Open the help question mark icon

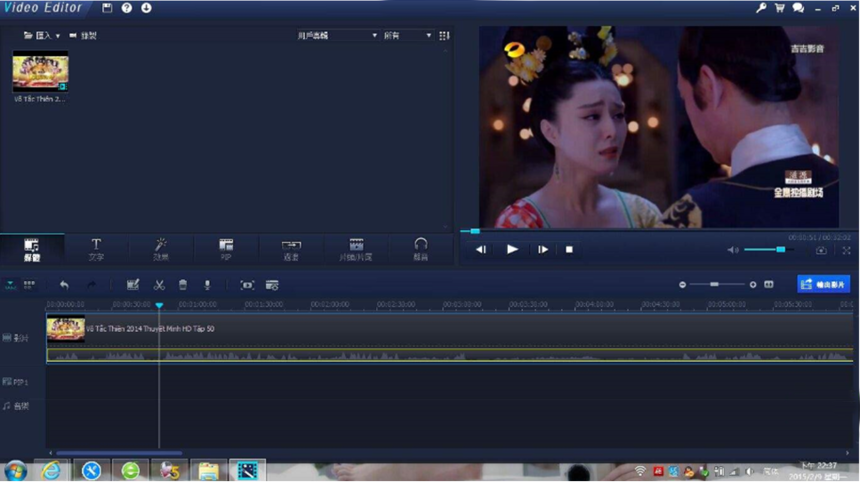coord(127,8)
